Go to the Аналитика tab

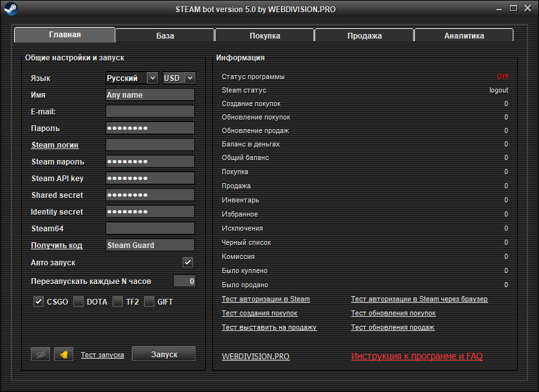pyautogui.click(x=464, y=36)
